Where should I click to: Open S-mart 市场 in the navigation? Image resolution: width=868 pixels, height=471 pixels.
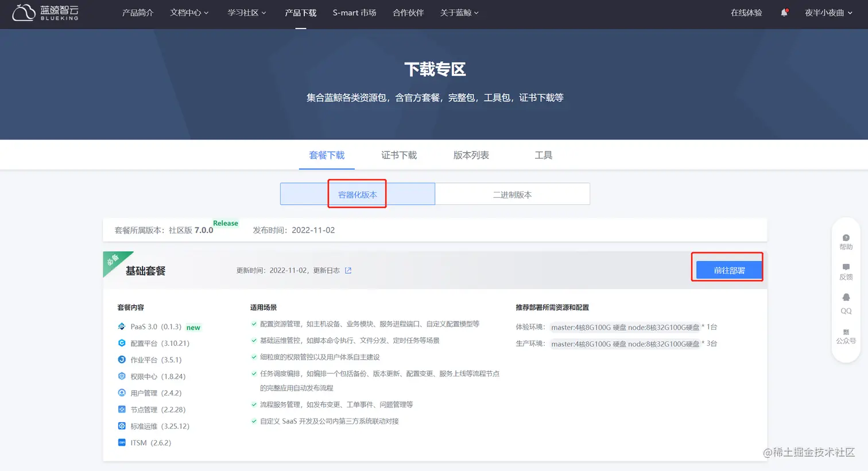[x=355, y=13]
